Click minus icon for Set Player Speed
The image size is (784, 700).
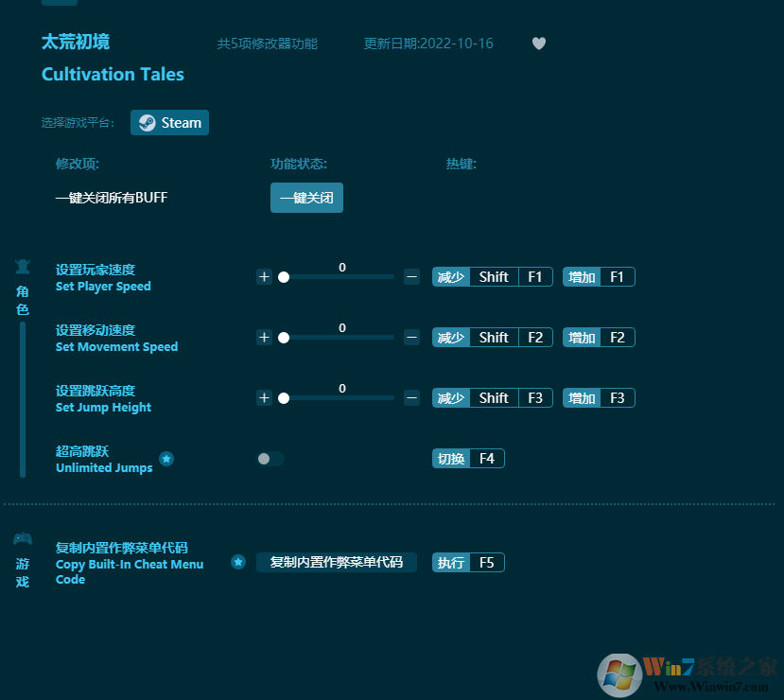click(x=411, y=276)
